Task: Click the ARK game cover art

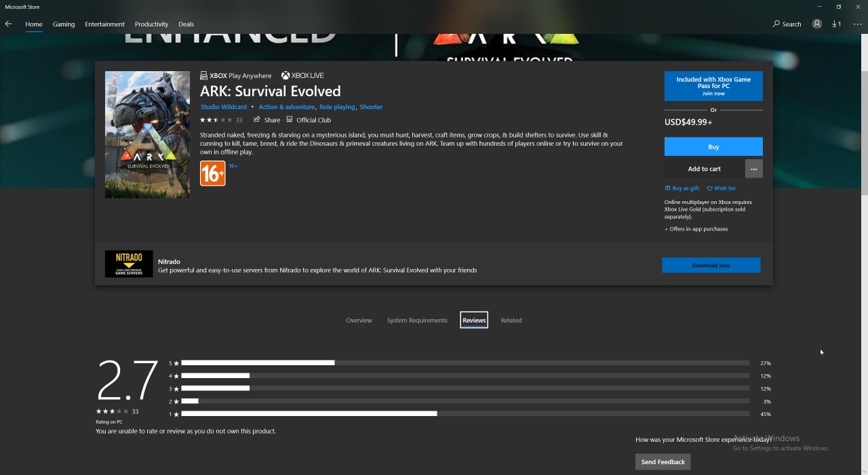Action: (147, 134)
